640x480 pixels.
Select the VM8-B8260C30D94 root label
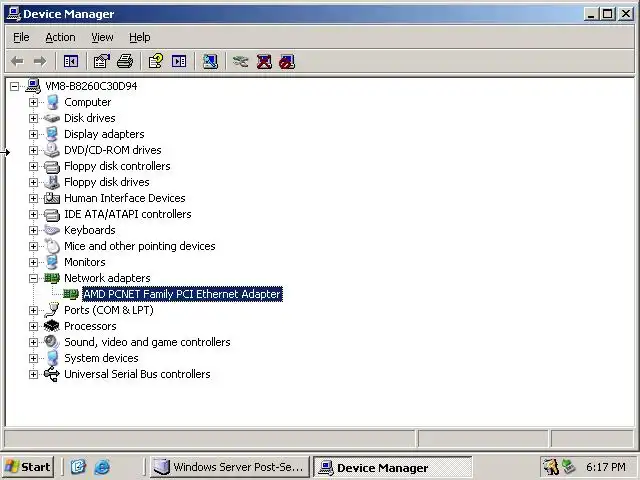click(91, 86)
